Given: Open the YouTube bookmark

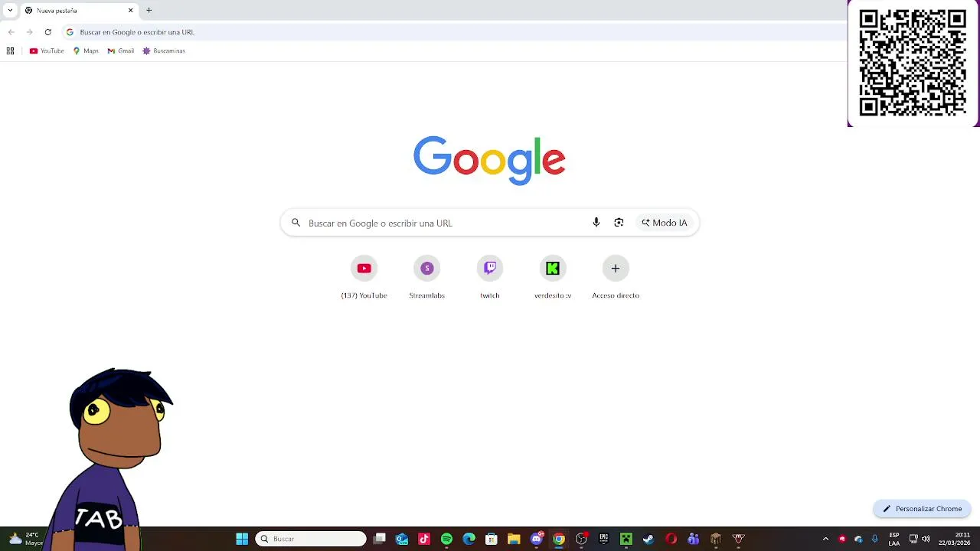Looking at the screenshot, I should [47, 51].
